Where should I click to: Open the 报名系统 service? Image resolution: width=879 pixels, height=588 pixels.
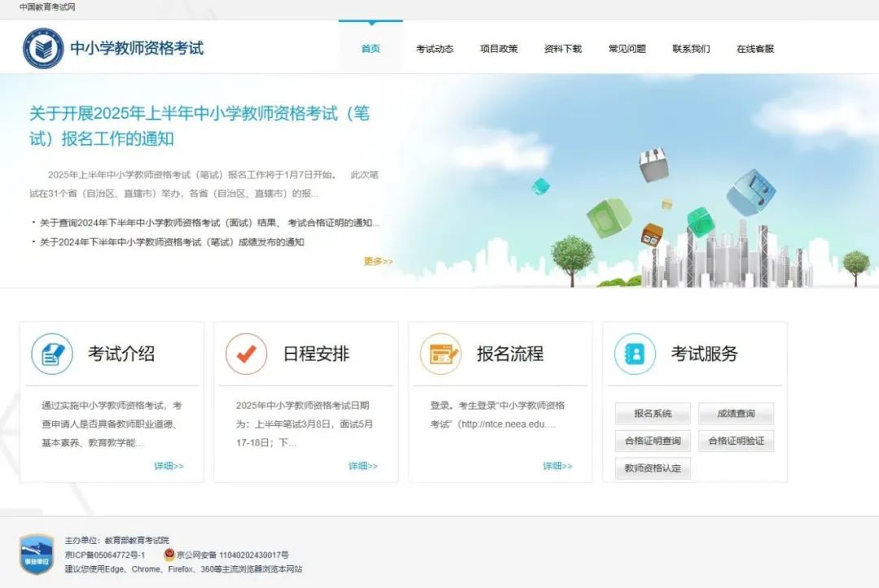(652, 414)
